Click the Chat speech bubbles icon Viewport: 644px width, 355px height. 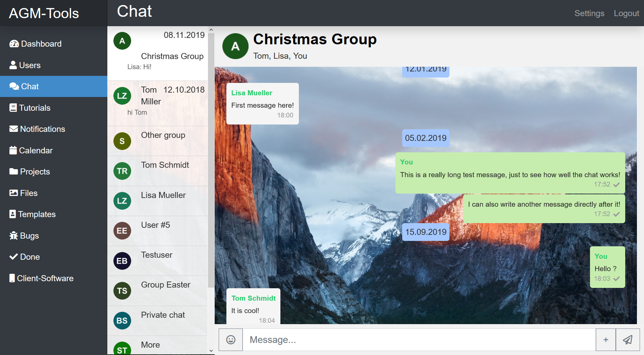point(14,86)
